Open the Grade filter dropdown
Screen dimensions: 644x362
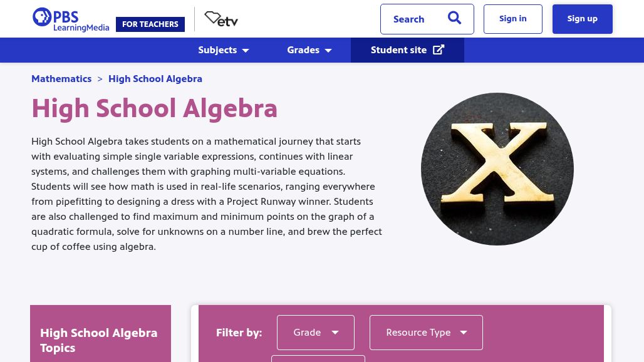315,333
